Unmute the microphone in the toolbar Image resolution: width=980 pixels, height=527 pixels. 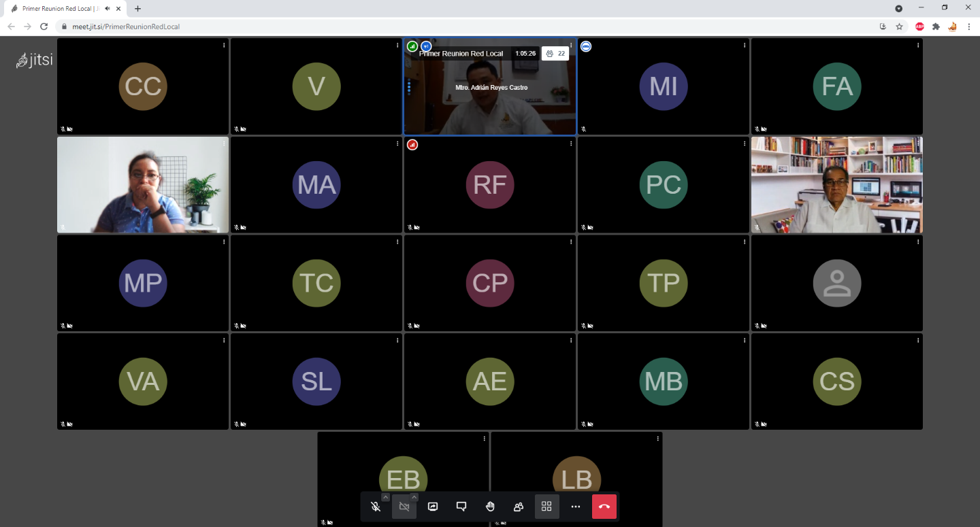pos(375,507)
